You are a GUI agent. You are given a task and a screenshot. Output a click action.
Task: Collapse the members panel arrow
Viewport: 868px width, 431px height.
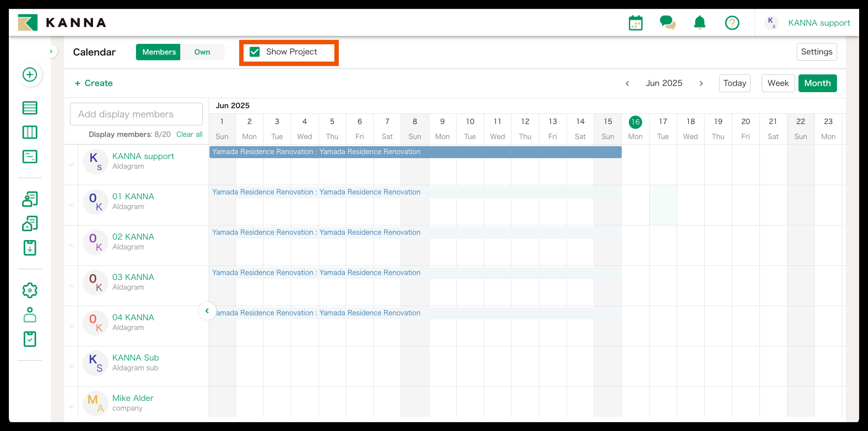pyautogui.click(x=207, y=311)
